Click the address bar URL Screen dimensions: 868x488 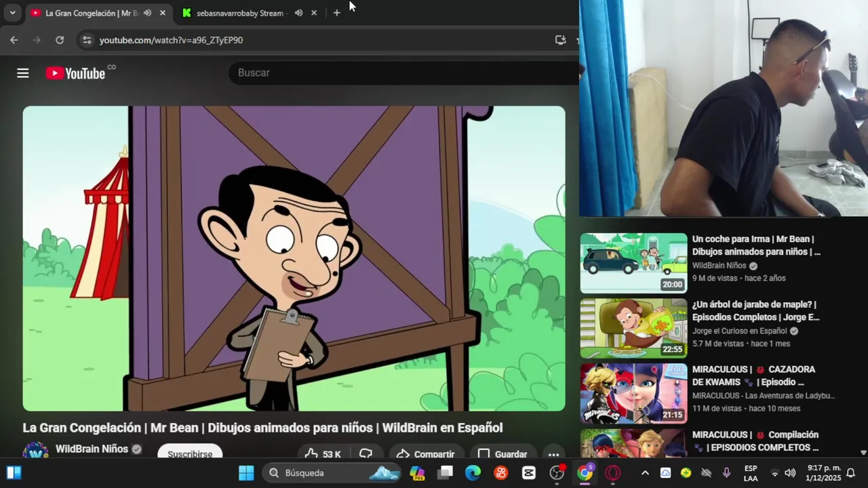point(171,40)
